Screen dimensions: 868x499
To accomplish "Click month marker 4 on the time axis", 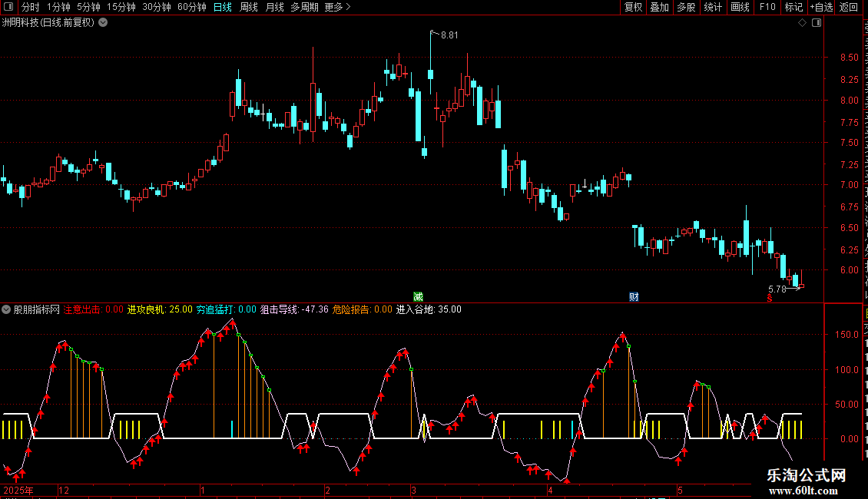I will pos(550,491).
